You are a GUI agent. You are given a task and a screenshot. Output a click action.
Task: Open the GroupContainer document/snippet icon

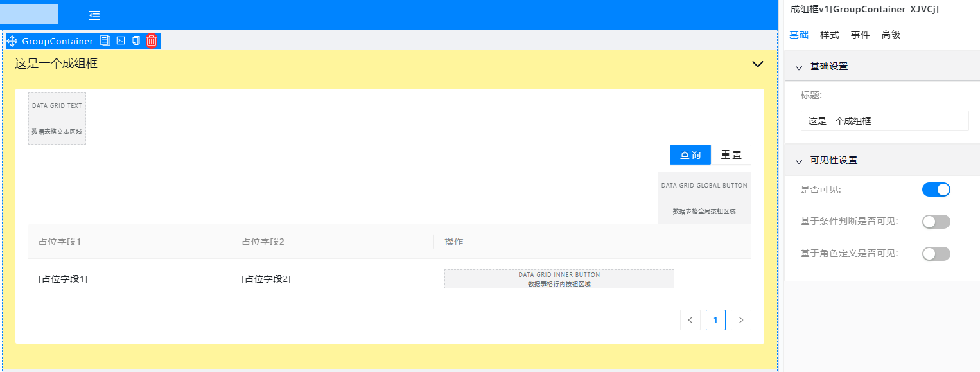[x=105, y=40]
